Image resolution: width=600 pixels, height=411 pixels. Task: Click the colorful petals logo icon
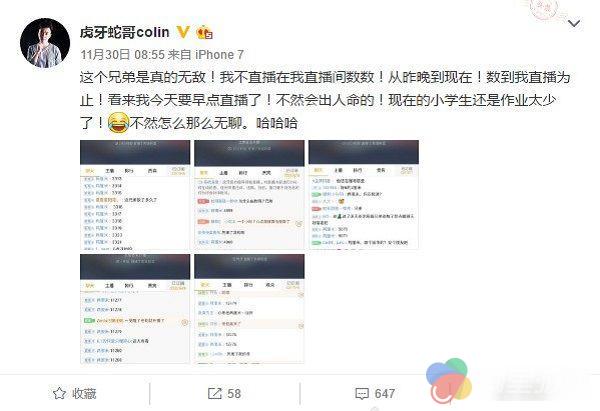tap(449, 381)
